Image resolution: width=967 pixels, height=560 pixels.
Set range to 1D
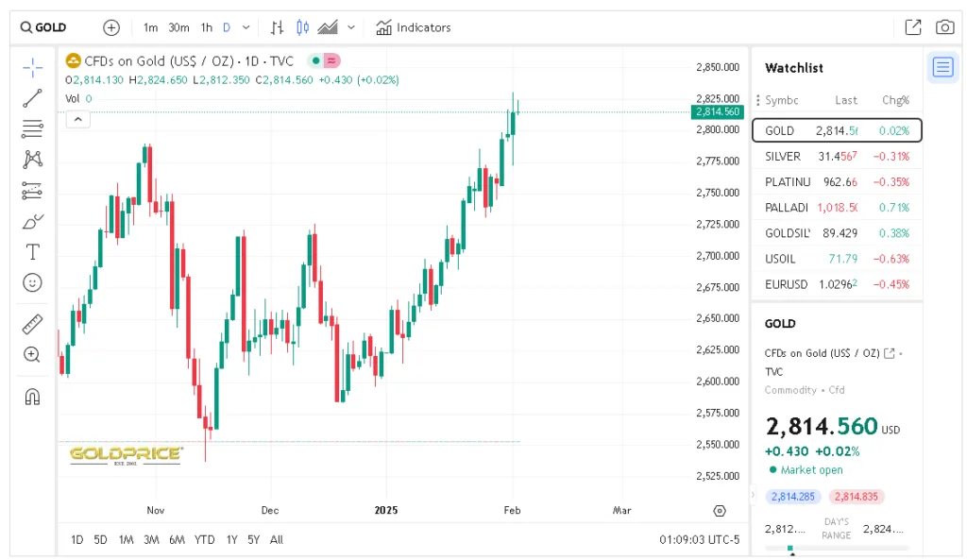[77, 539]
